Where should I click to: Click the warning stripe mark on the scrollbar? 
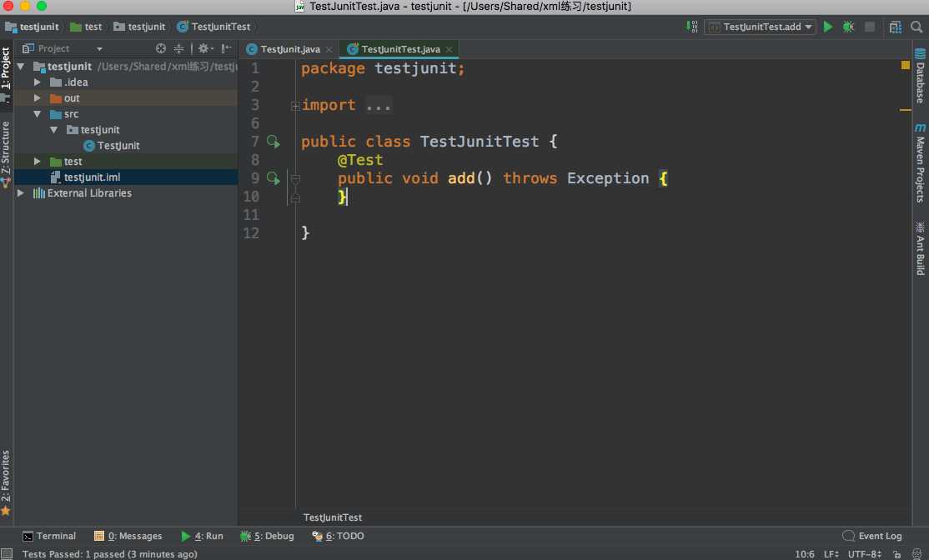[x=906, y=109]
